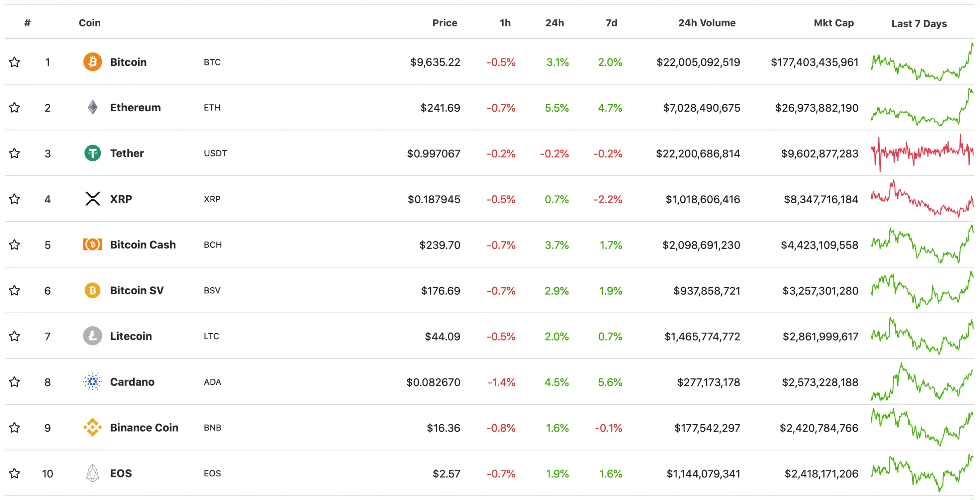Toggle the EOS favorite star
The height and width of the screenshot is (500, 980).
(15, 473)
